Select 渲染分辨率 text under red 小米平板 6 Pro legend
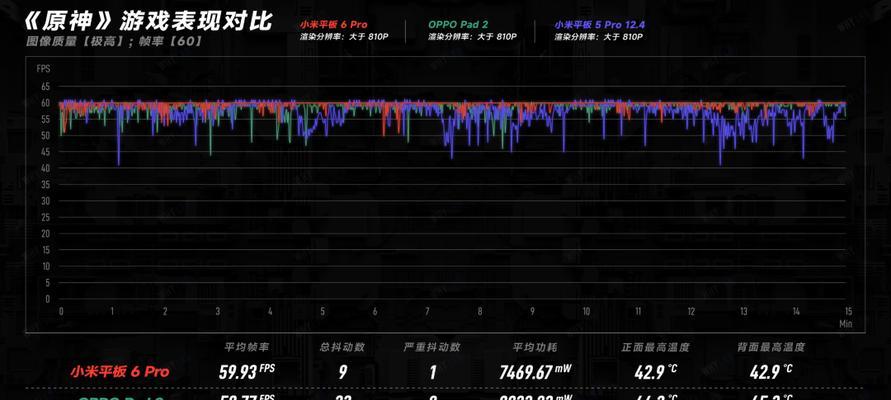 click(344, 37)
